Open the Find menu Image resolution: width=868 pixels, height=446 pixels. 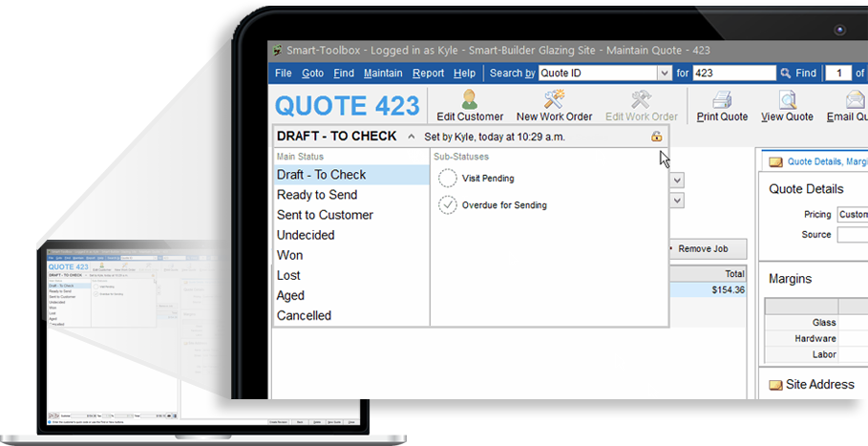[344, 73]
